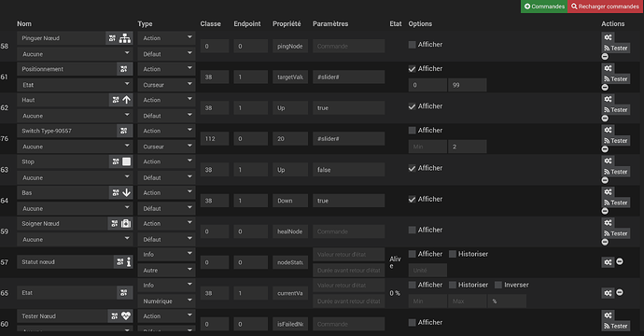This screenshot has width=644, height=336.
Task: Enable Afficher for Pinguer Nœud
Action: coord(412,45)
